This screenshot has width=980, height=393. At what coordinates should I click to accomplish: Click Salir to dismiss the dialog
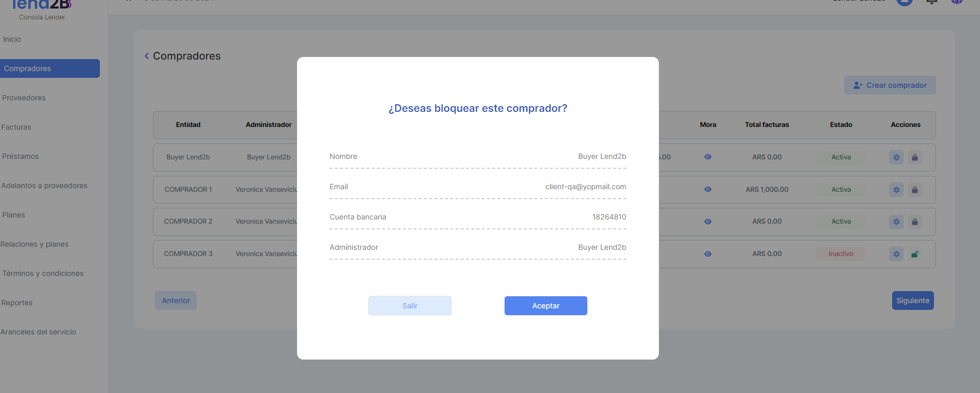coord(410,306)
